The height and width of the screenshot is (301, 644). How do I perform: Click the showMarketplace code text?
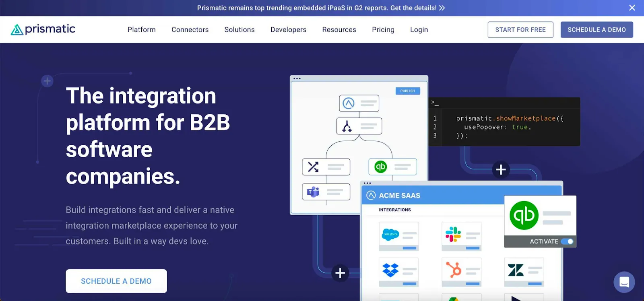pos(526,118)
